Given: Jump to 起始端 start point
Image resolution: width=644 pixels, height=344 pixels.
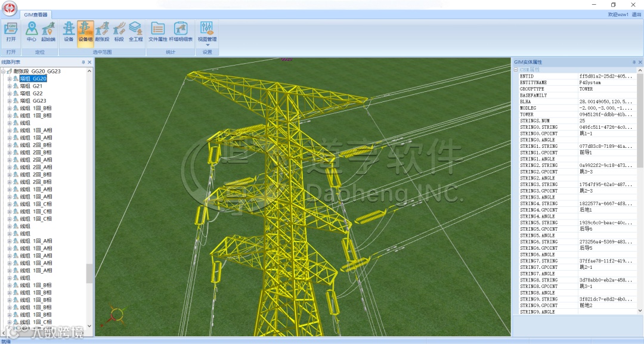Looking at the screenshot, I should 48,32.
